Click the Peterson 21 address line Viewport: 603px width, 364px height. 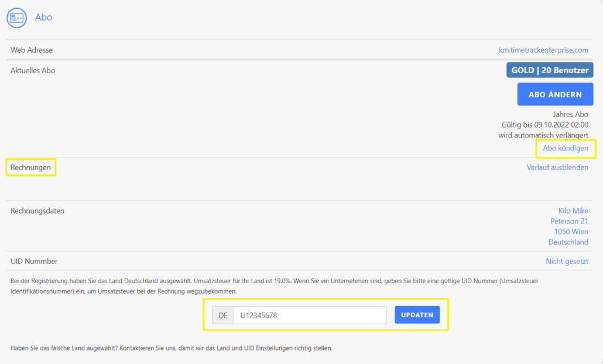(x=569, y=221)
